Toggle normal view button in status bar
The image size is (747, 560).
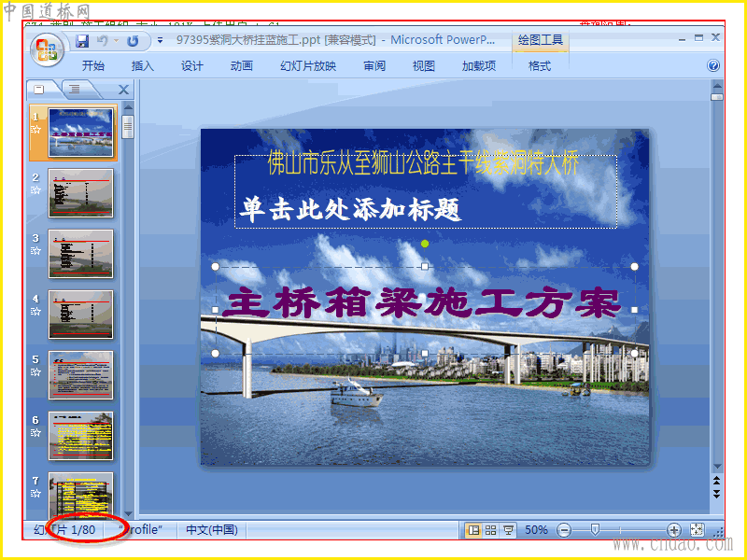pyautogui.click(x=473, y=530)
